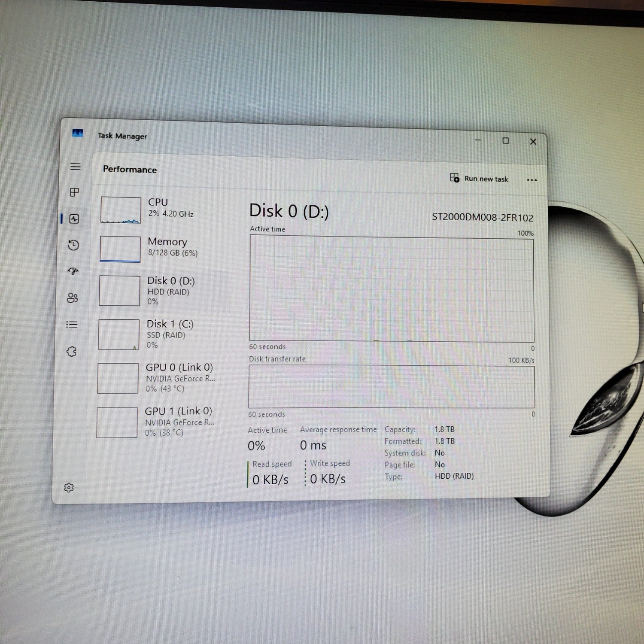Open App history in sidebar
Image resolution: width=644 pixels, height=644 pixels.
(x=74, y=245)
